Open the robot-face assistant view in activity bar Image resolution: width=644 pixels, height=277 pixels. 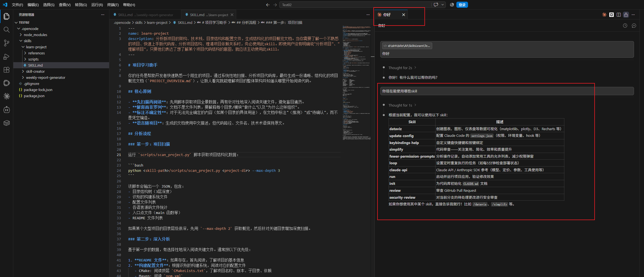coord(6,110)
